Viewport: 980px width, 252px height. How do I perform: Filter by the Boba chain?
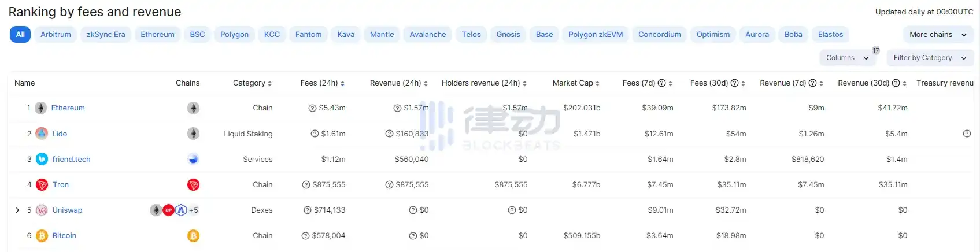(793, 35)
